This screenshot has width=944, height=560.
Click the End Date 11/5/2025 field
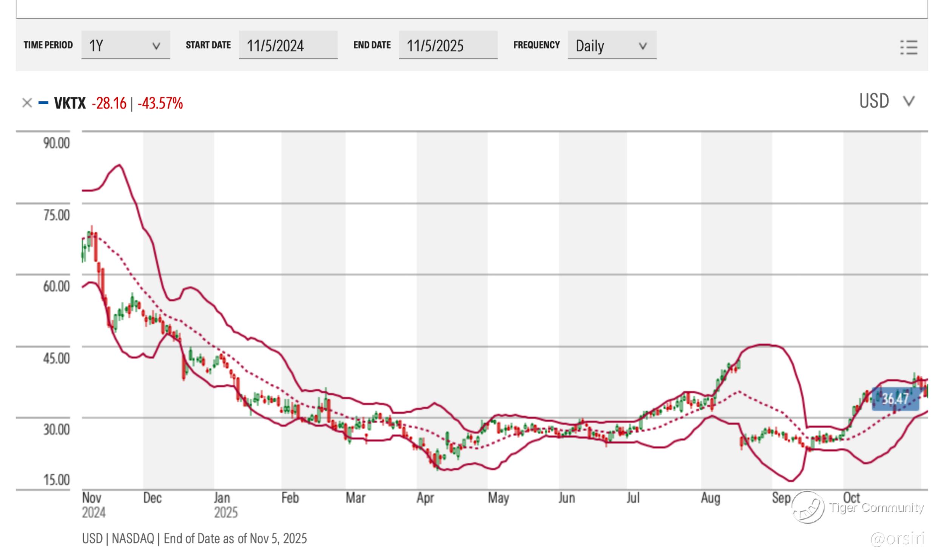coord(448,45)
